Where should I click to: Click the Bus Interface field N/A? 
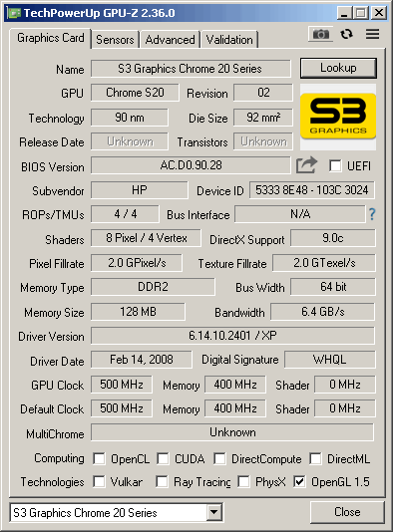pyautogui.click(x=300, y=214)
